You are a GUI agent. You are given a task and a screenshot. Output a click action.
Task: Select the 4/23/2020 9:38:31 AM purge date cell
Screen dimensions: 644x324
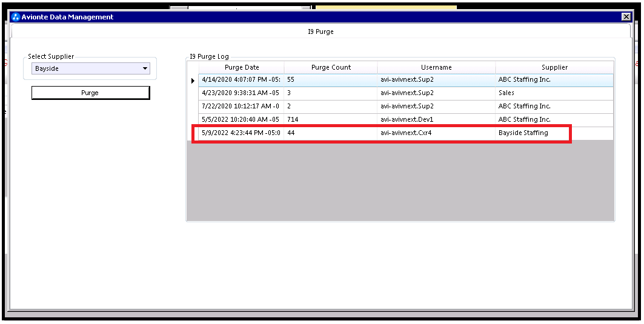click(x=241, y=93)
